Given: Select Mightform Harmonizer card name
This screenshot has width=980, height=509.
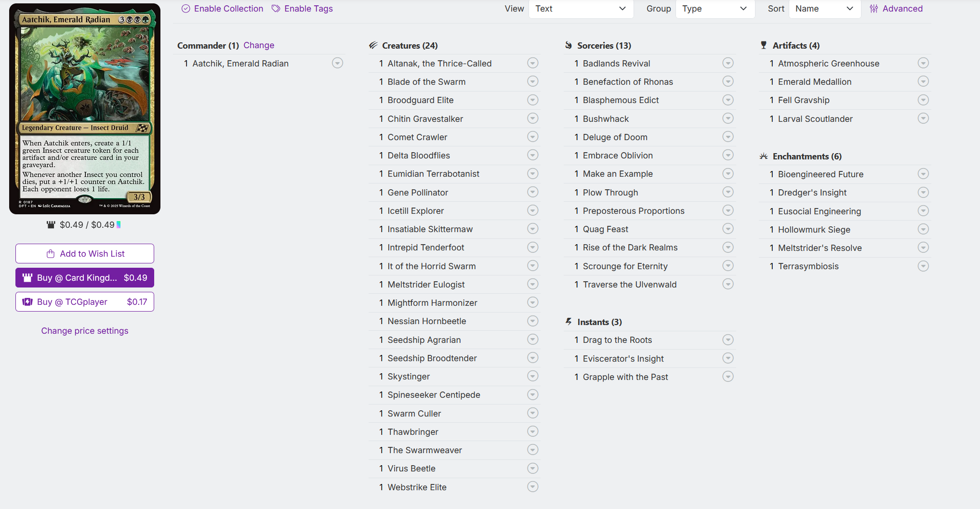Looking at the screenshot, I should pos(433,303).
